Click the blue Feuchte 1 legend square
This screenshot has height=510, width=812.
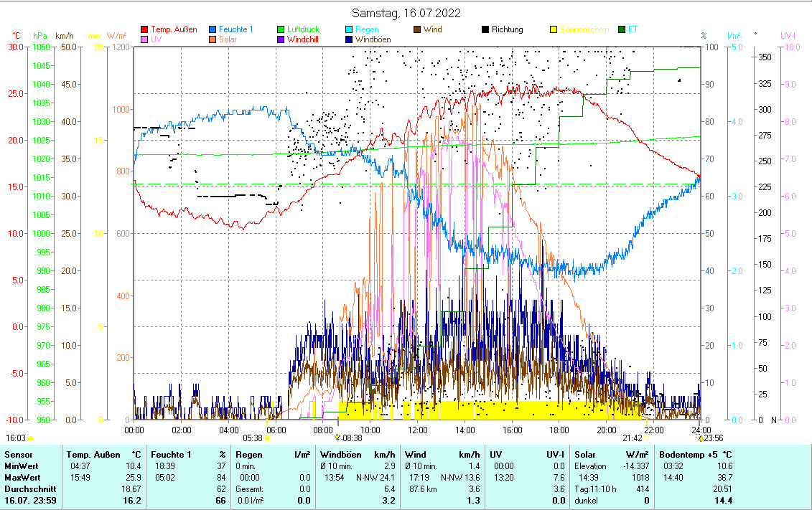click(213, 30)
